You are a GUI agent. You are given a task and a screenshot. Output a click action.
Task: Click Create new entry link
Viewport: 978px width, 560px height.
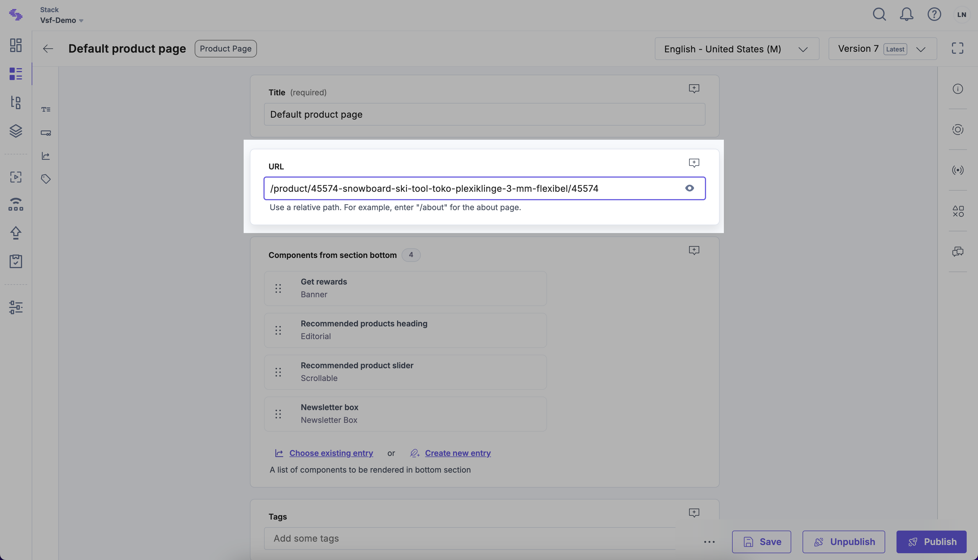[x=458, y=453]
